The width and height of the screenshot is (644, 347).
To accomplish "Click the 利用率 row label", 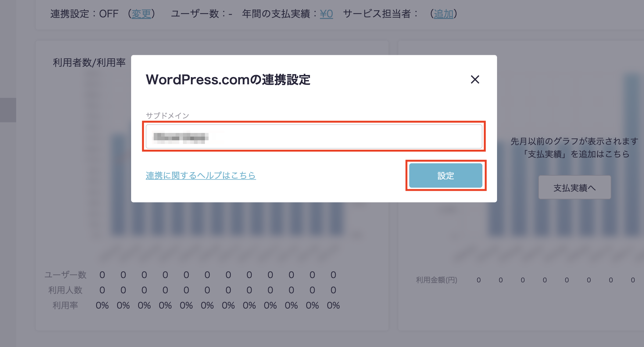I will pos(66,305).
